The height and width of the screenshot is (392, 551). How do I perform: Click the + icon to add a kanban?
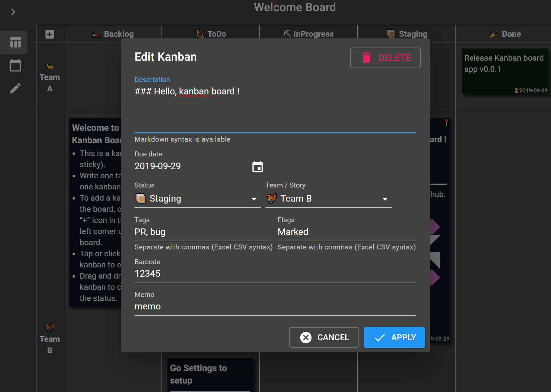49,34
